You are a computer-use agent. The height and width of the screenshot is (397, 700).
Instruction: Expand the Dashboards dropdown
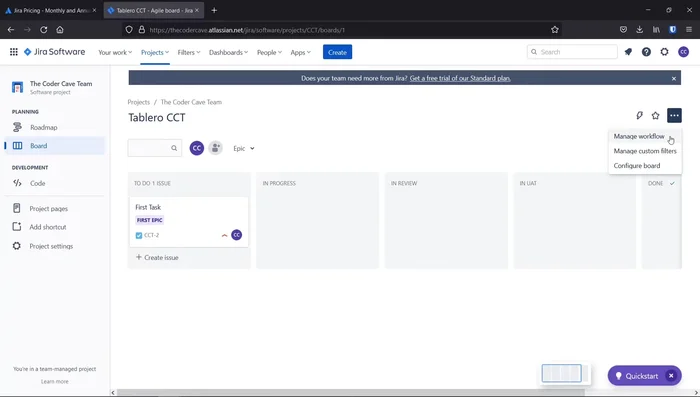pyautogui.click(x=228, y=52)
